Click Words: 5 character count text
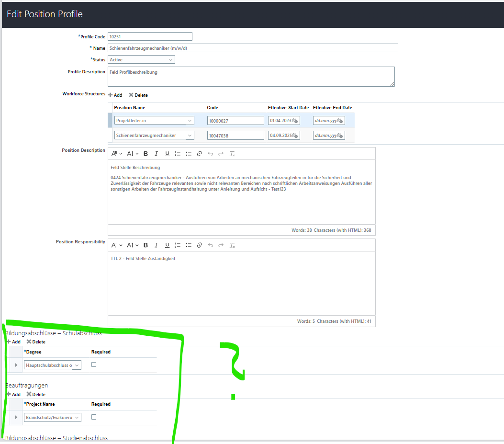The image size is (504, 444). (334, 321)
